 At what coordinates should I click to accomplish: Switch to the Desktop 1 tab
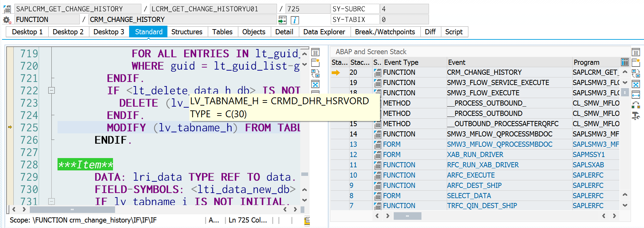[x=27, y=32]
